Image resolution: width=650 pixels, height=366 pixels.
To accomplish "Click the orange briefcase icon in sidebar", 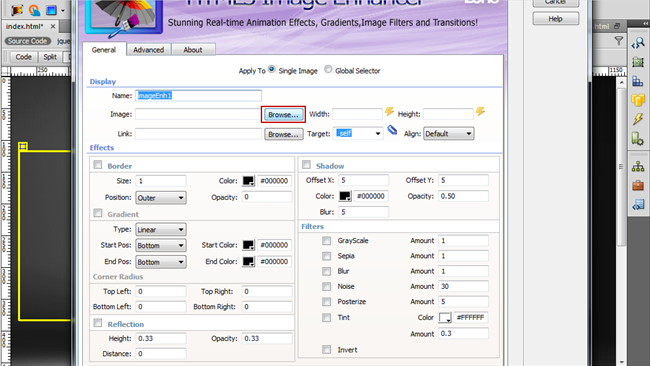I will (x=638, y=185).
